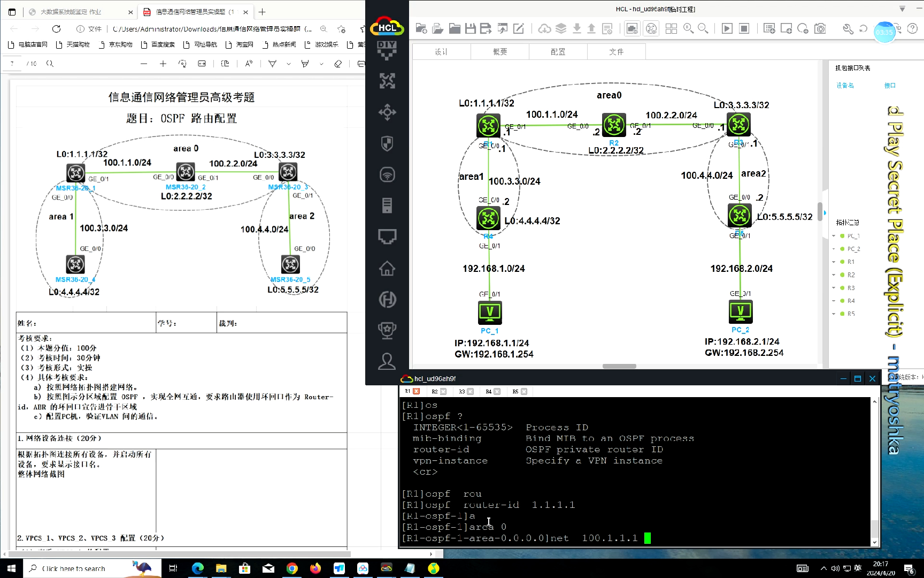Select the PC terminal icon in HCL sidebar

[387, 237]
